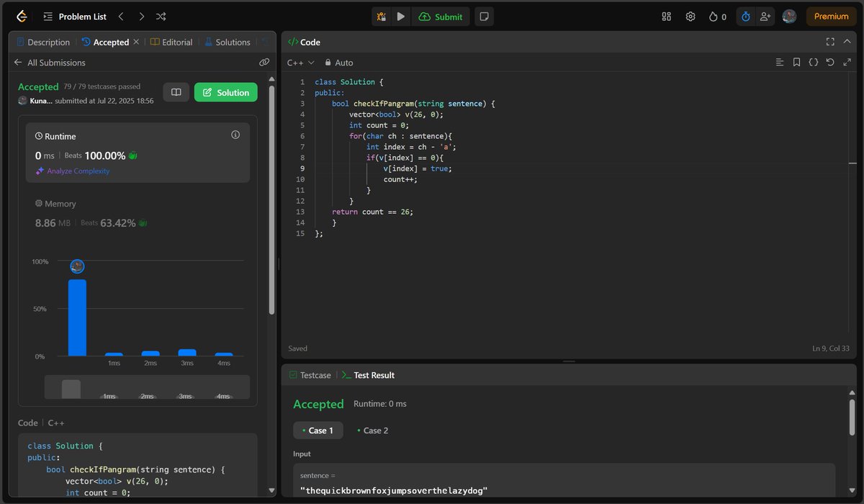
Task: Open the Problem List panel
Action: pos(74,16)
